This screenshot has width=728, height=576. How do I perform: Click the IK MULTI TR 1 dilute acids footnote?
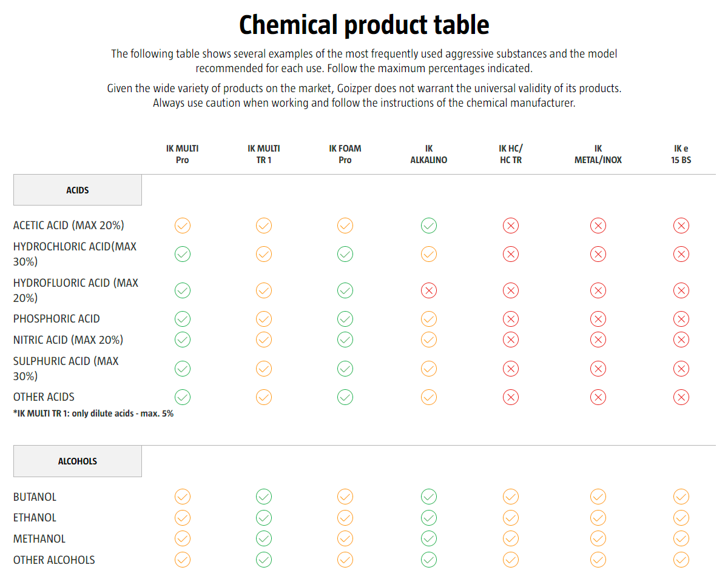tap(93, 414)
